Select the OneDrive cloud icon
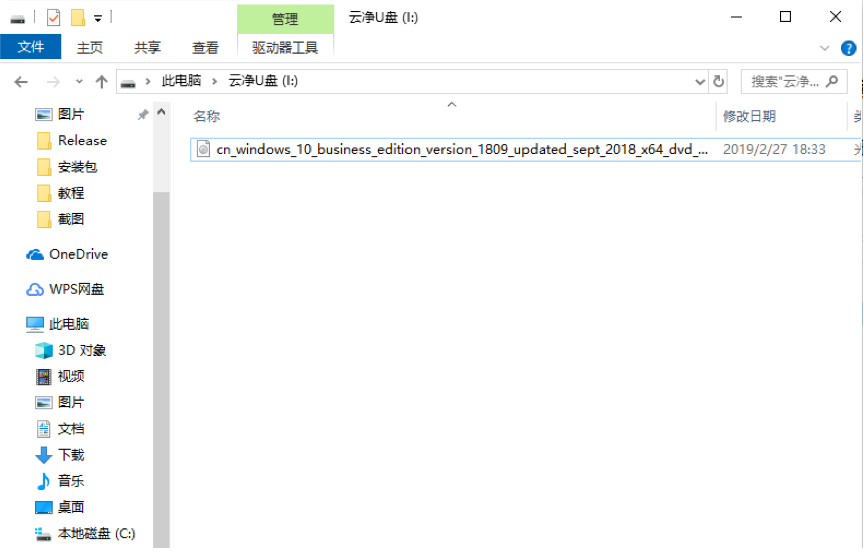 pyautogui.click(x=36, y=255)
